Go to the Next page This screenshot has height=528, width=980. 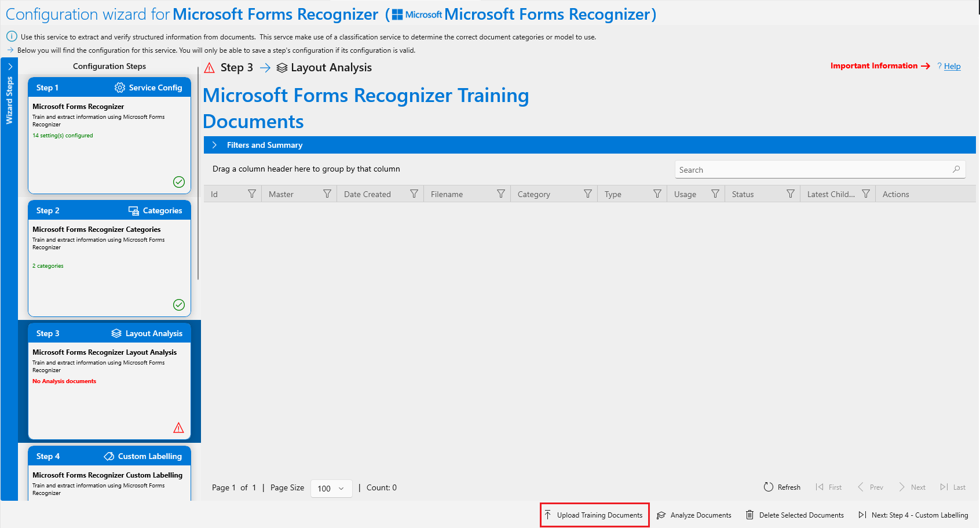coord(912,487)
